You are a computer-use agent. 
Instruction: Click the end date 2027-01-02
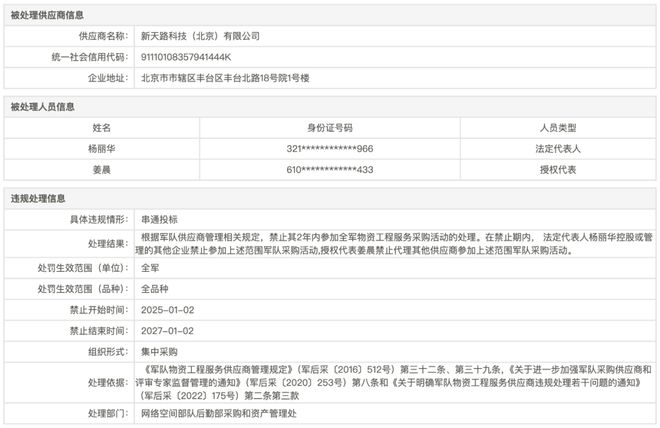click(x=168, y=331)
